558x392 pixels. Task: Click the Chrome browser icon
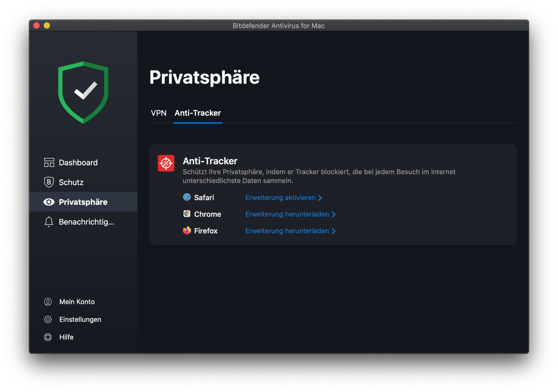point(187,214)
